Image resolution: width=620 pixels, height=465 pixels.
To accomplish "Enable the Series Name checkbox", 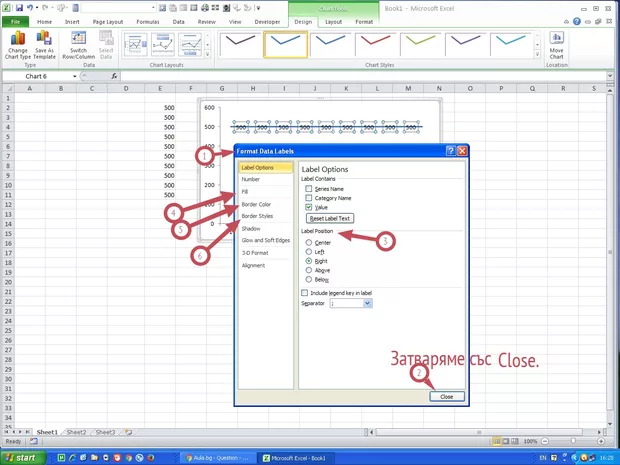I will [x=308, y=188].
